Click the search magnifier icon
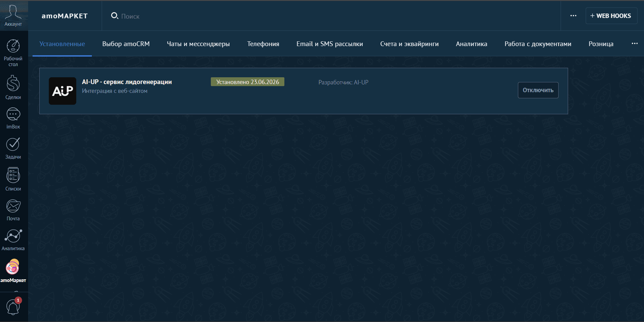This screenshot has height=322, width=644. [x=115, y=16]
